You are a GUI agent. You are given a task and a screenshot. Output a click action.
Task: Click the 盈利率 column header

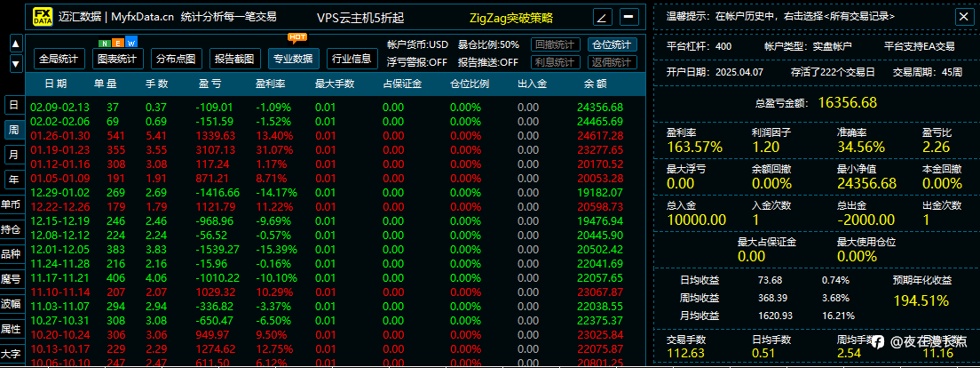[270, 84]
